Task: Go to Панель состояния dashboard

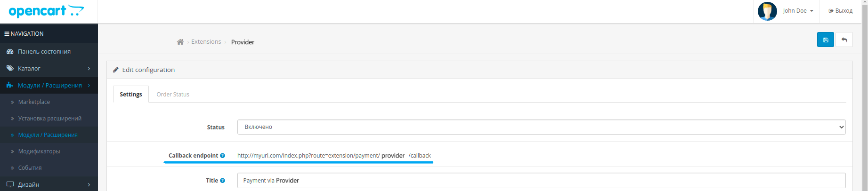Action: click(44, 52)
